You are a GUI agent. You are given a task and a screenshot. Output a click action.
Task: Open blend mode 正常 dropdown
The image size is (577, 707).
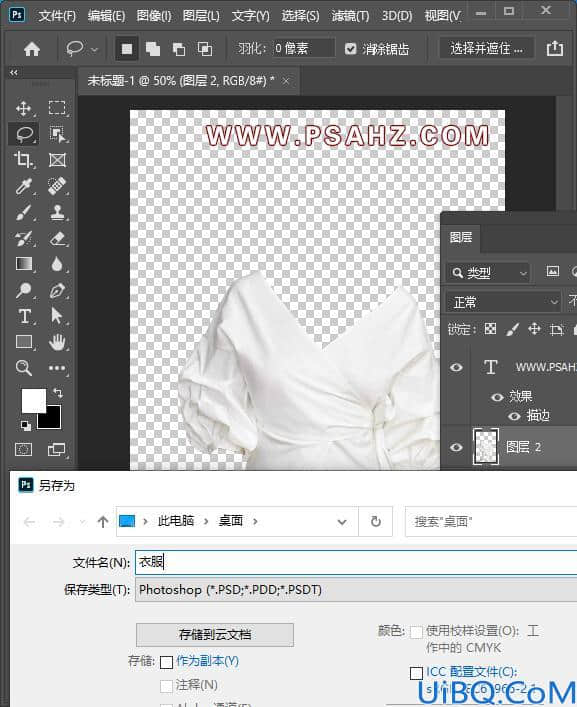504,302
